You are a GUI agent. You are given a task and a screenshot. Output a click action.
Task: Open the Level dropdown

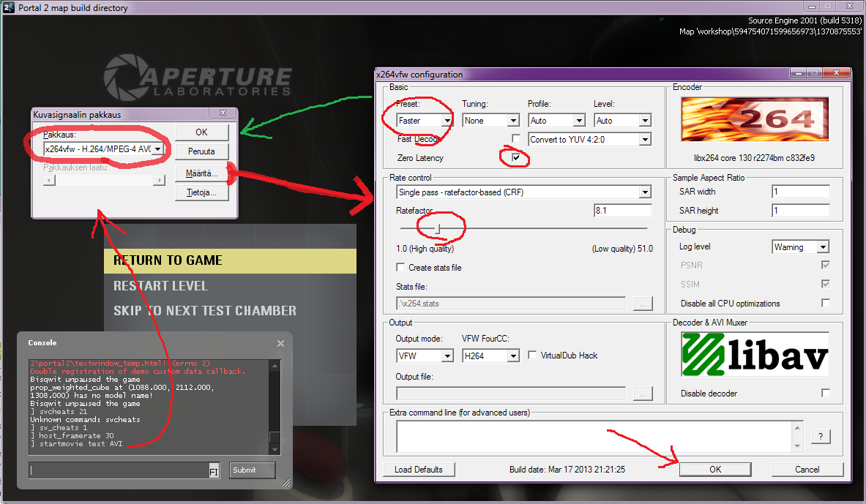pyautogui.click(x=623, y=121)
